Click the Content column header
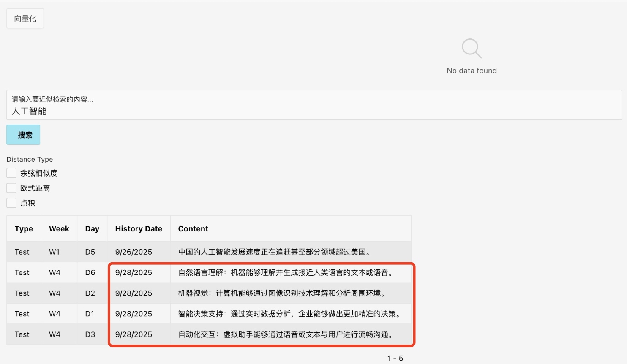 (x=193, y=229)
